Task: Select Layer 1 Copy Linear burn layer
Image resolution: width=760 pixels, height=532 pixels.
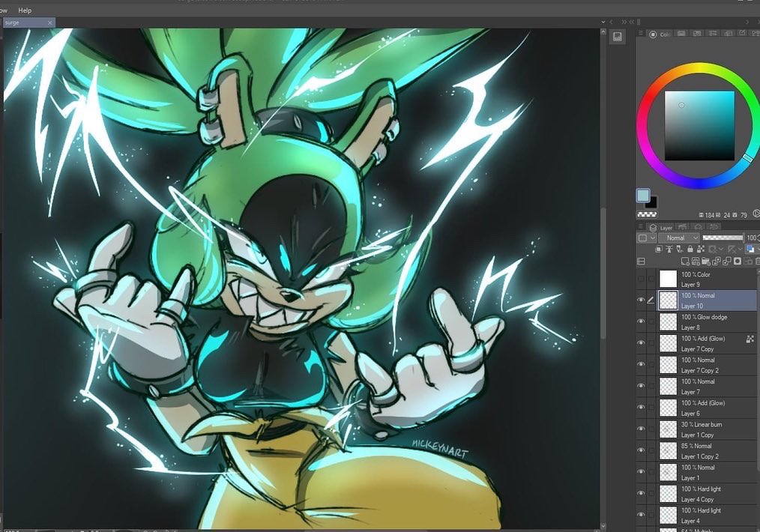Action: pyautogui.click(x=708, y=429)
